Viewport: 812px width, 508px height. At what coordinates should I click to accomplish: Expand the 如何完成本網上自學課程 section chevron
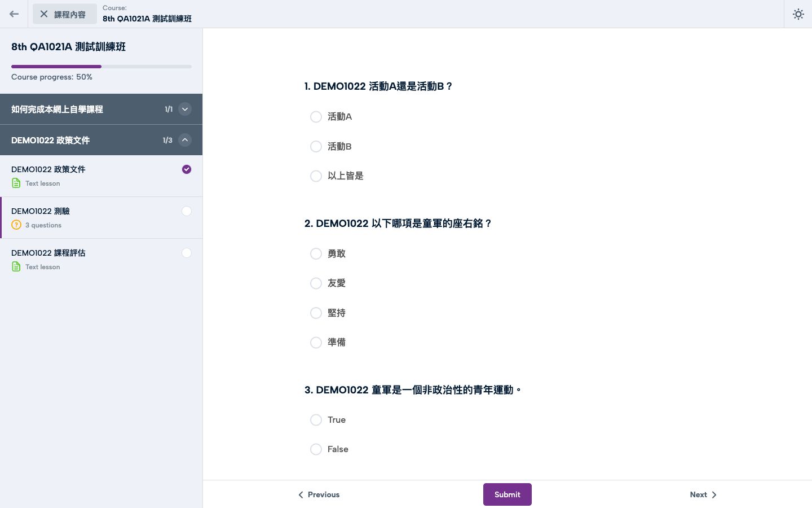[185, 109]
